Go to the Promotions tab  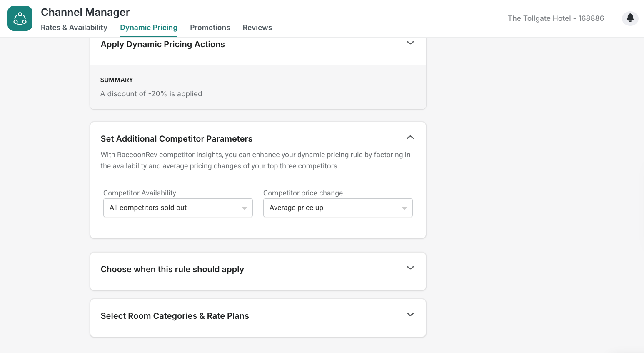(210, 28)
